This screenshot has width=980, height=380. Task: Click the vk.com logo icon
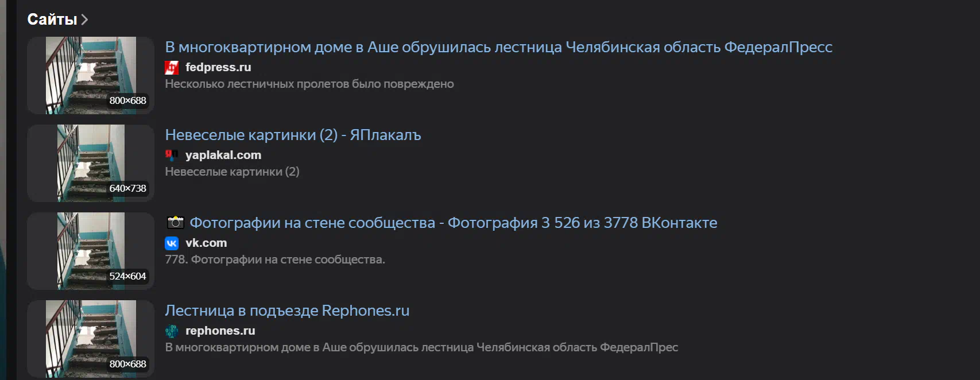172,243
